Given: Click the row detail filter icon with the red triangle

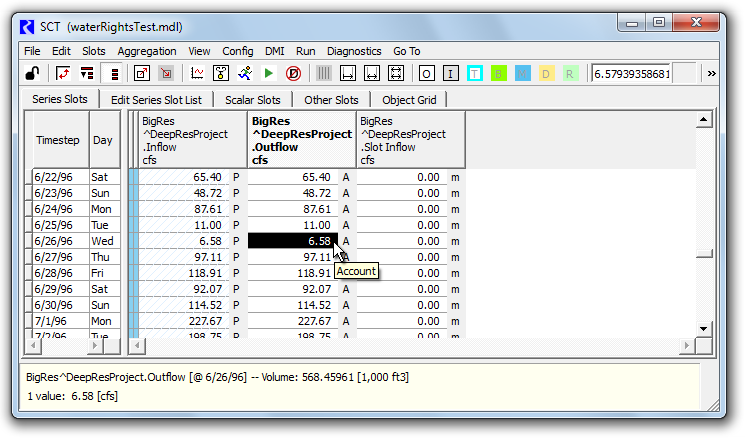Looking at the screenshot, I should pos(87,74).
